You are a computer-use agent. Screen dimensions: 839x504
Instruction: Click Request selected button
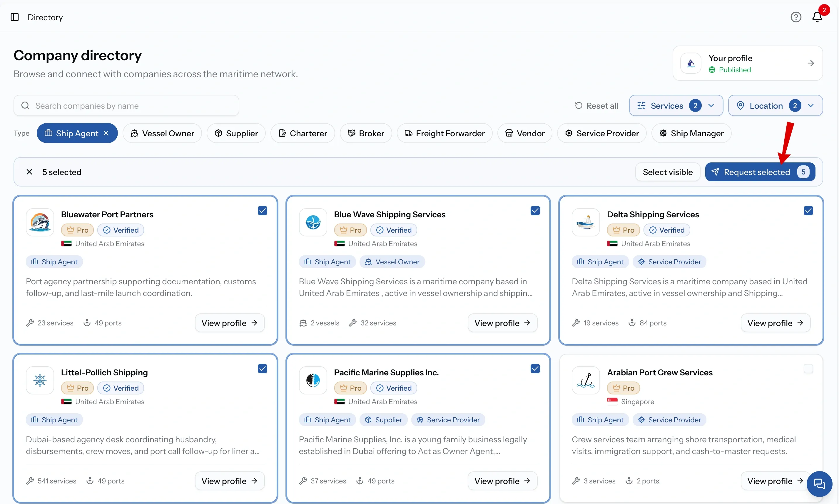pos(760,172)
